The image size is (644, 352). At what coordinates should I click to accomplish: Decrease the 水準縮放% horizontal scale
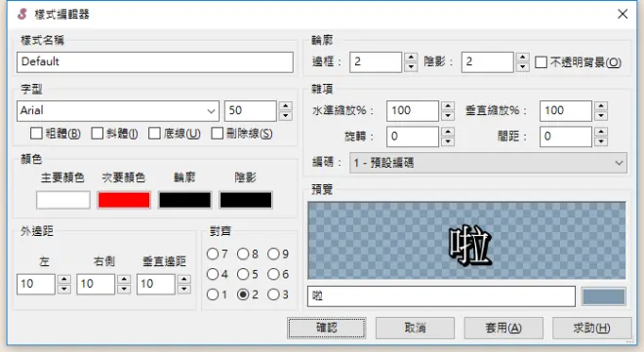click(x=448, y=116)
